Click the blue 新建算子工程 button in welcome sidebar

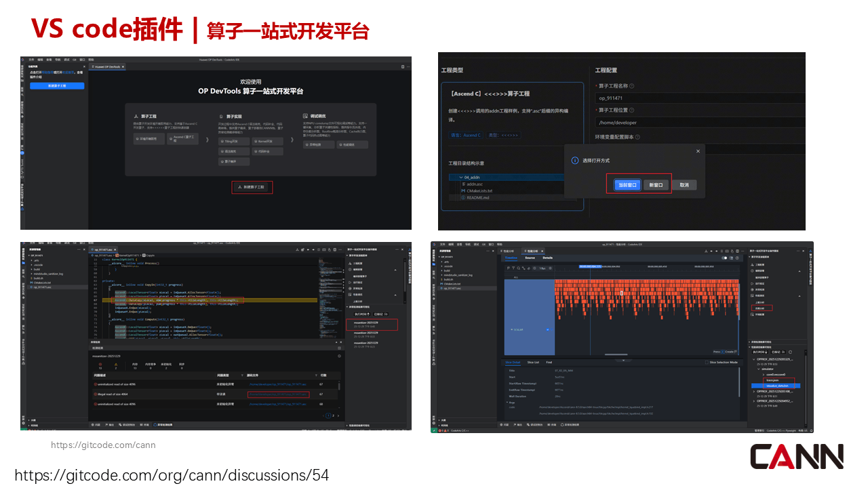pos(57,86)
